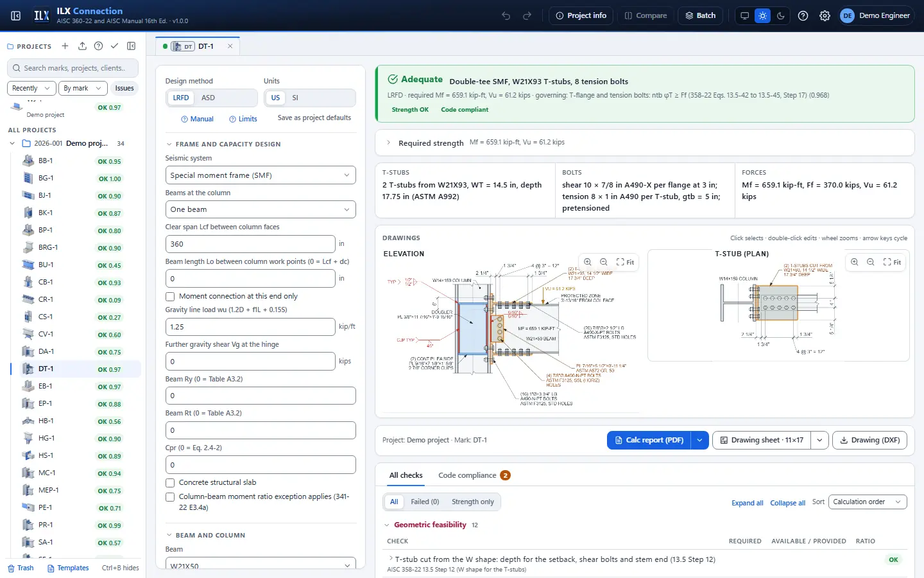Screen dimensions: 924x578
Task: Download the Drawing (DXF)
Action: [869, 440]
